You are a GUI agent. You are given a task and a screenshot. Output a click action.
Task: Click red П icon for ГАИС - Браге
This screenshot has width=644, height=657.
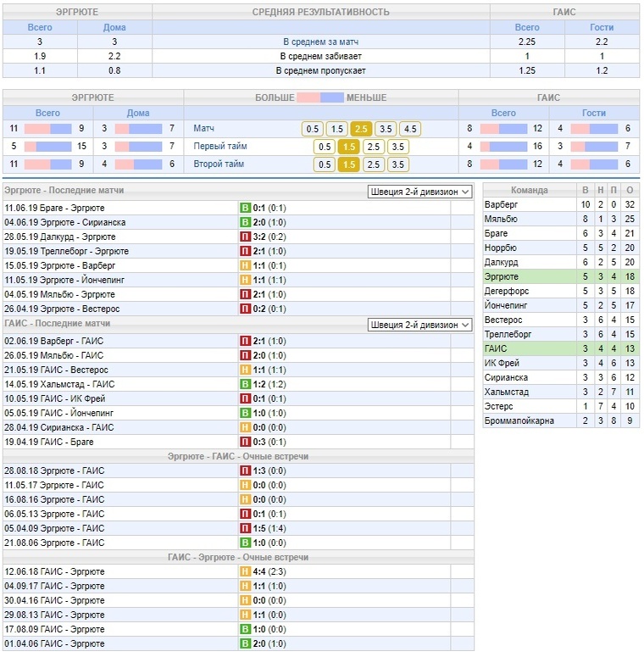pyautogui.click(x=245, y=442)
